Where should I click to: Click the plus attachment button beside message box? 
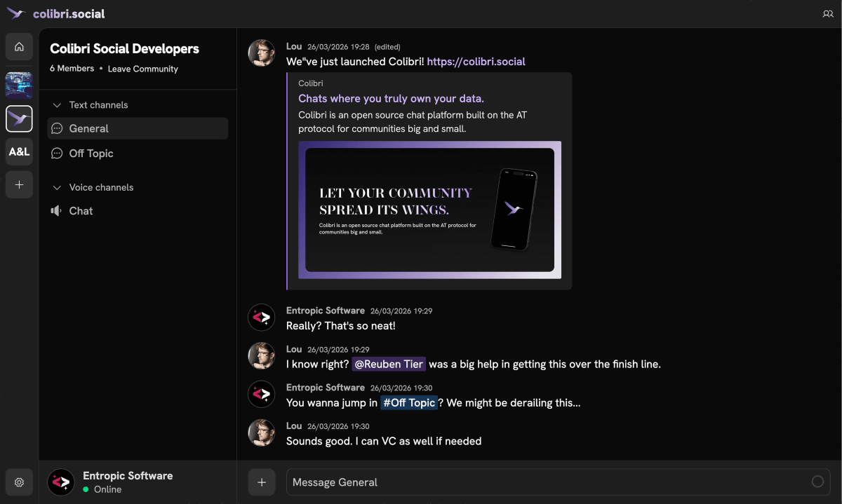(x=262, y=482)
